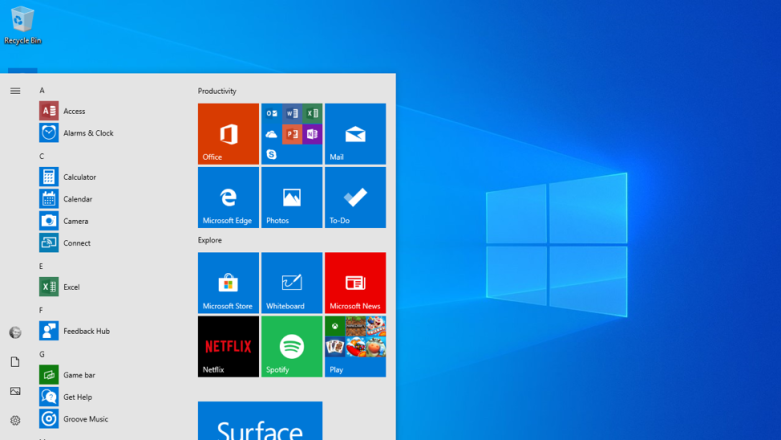Click the Office tile
This screenshot has width=781, height=440.
click(x=228, y=134)
